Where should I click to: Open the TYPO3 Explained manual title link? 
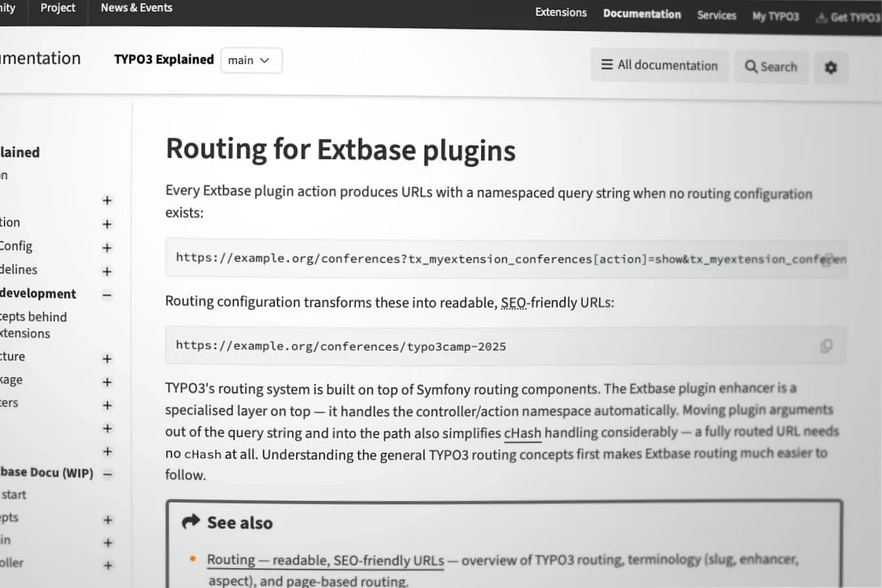pos(164,59)
